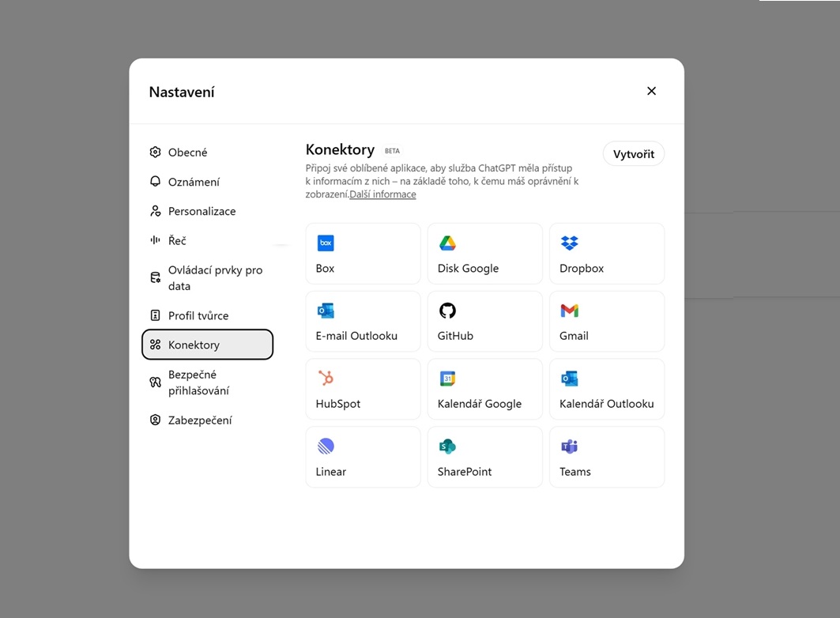
Task: Click the database icon for data controls
Action: [156, 277]
